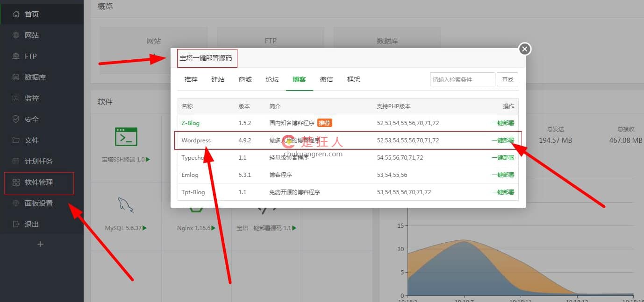Focus the search condition input field
The image size is (644, 302).
pyautogui.click(x=462, y=80)
